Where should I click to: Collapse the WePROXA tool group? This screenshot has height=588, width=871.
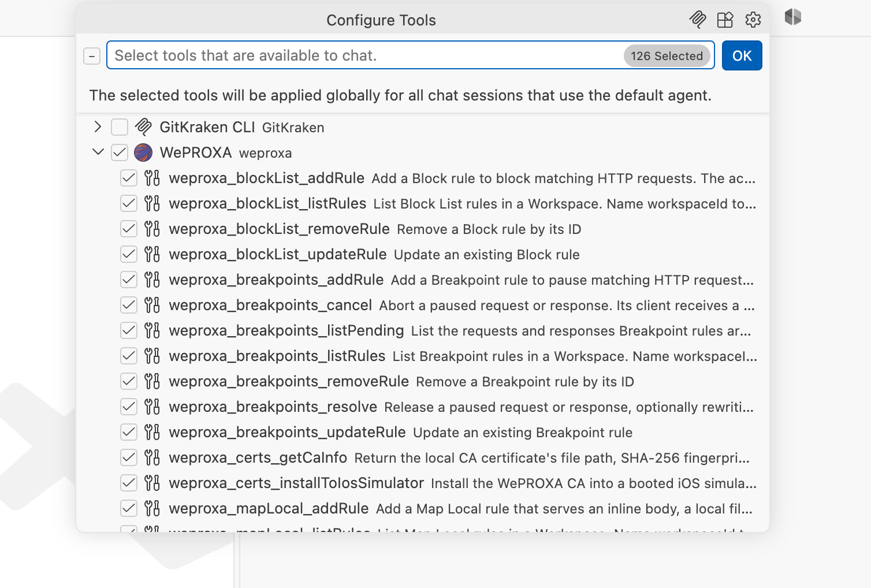pyautogui.click(x=98, y=152)
